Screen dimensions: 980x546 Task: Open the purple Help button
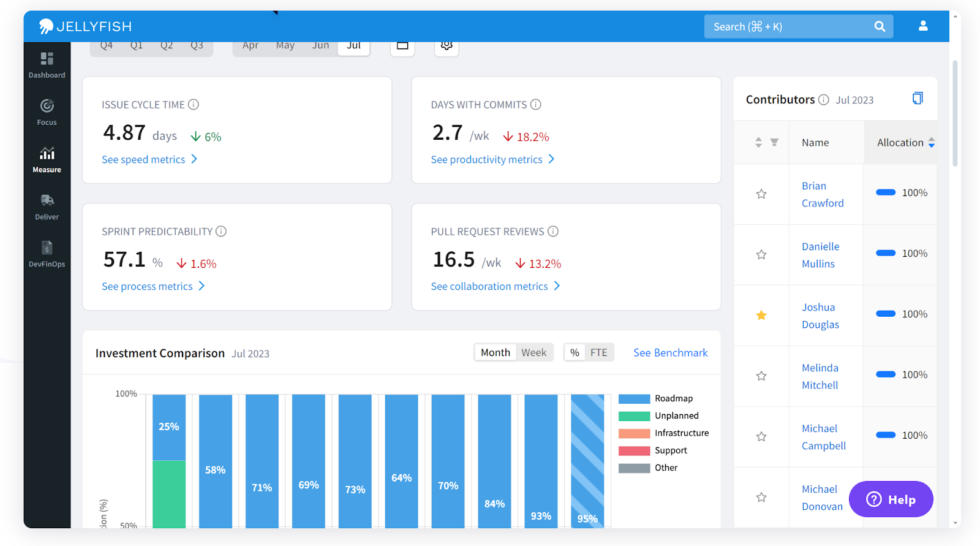coord(891,499)
